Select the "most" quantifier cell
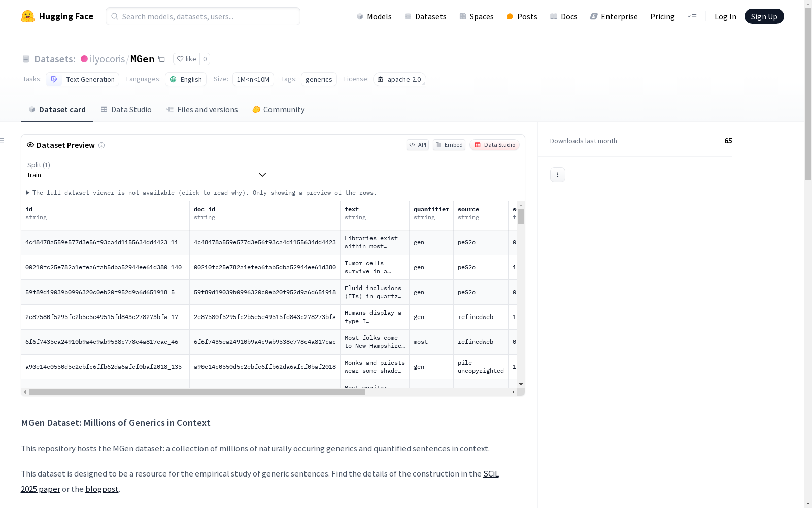The image size is (812, 508). (x=431, y=342)
